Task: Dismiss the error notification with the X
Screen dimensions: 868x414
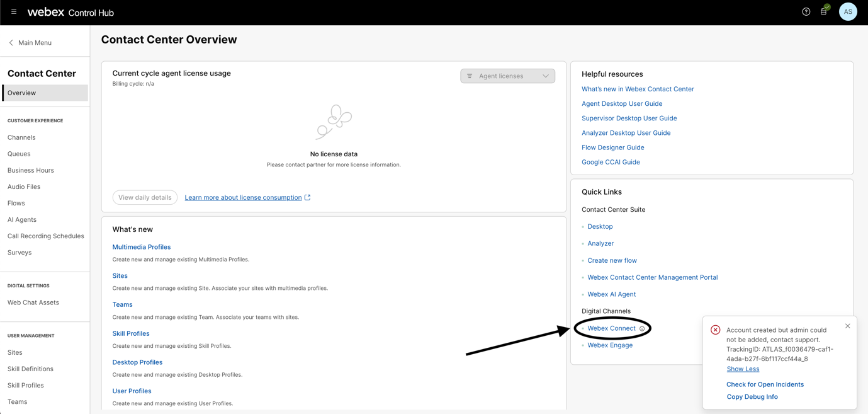Action: (x=847, y=326)
